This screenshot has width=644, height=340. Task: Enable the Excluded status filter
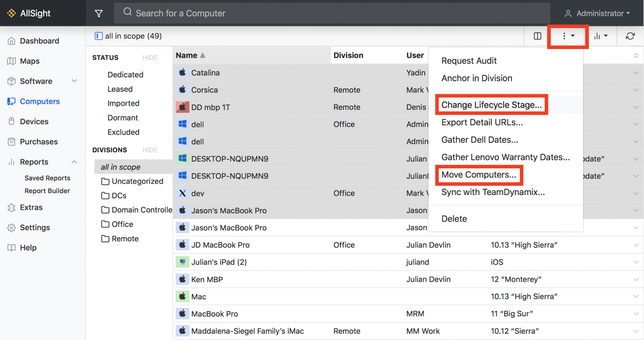[x=123, y=132]
